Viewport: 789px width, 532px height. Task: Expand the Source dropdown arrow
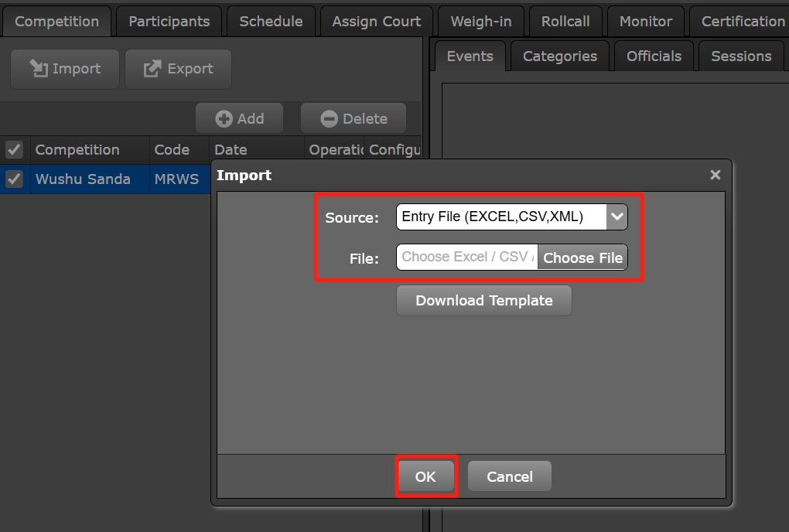[x=617, y=217]
